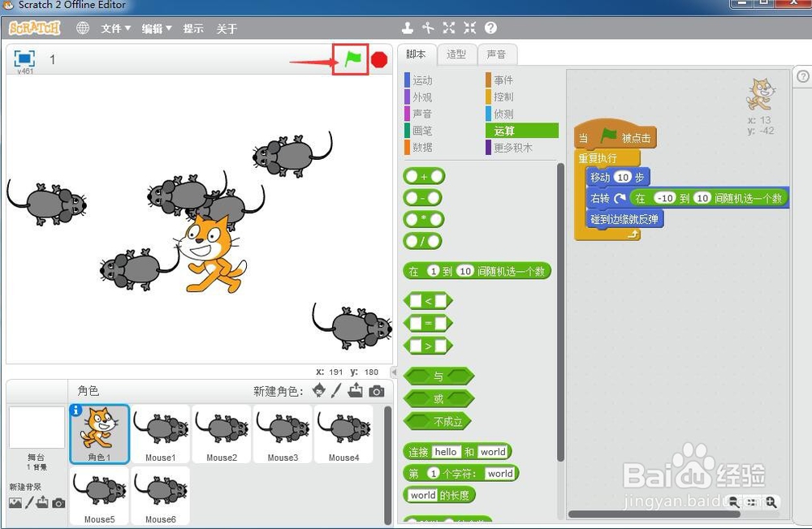The height and width of the screenshot is (529, 812).
Task: Click 移动 steps value 10 in script
Action: (x=623, y=177)
